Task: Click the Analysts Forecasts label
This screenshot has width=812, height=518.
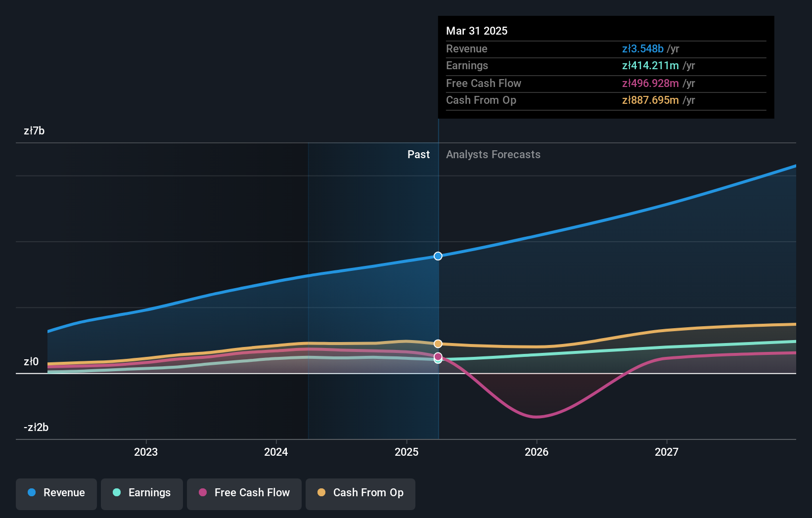Action: (x=493, y=155)
